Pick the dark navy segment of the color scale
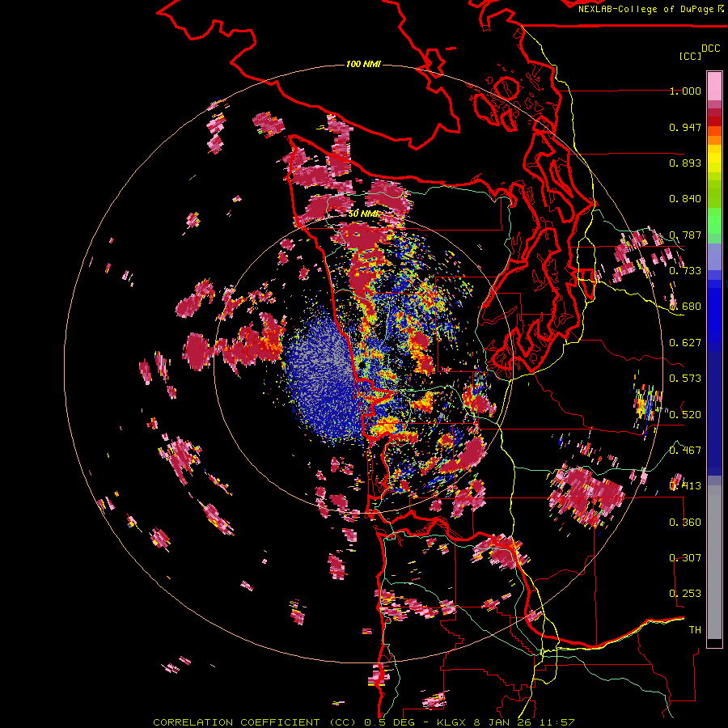This screenshot has height=728, width=728. point(714,413)
